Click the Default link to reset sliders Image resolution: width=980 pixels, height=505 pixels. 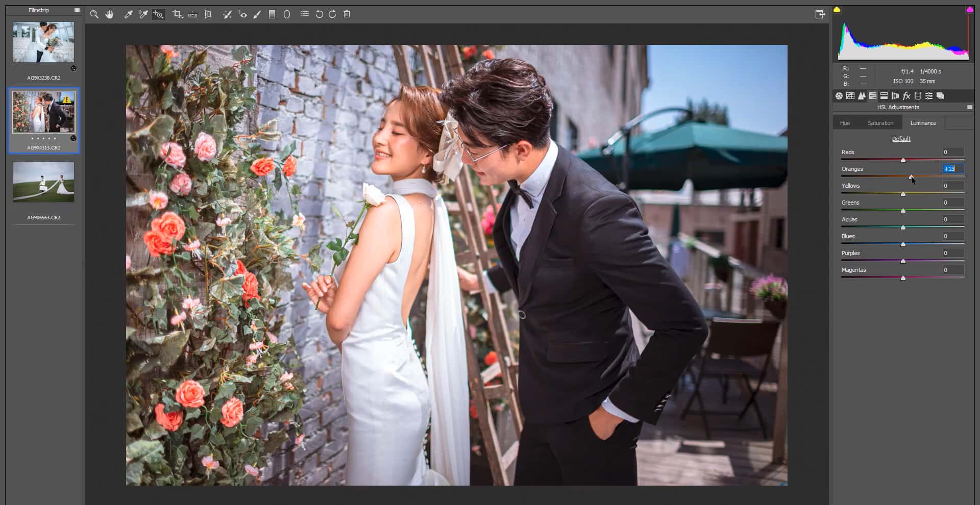901,139
